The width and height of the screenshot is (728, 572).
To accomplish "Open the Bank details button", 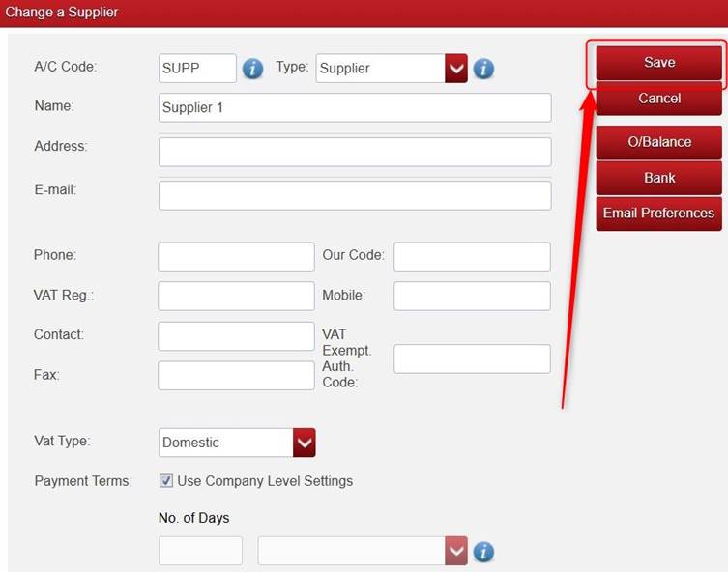I will click(x=658, y=178).
